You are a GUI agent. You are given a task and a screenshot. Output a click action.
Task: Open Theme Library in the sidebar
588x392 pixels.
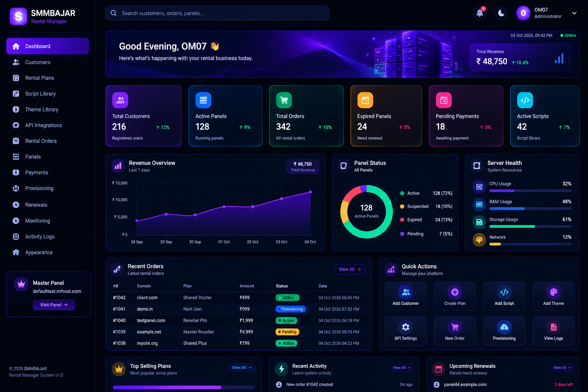pos(47,109)
